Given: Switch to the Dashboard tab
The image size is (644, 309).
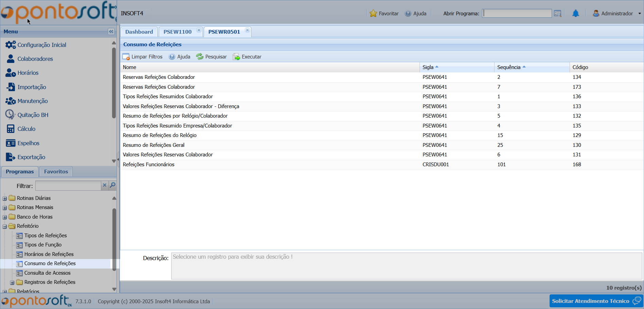Looking at the screenshot, I should pyautogui.click(x=139, y=32).
